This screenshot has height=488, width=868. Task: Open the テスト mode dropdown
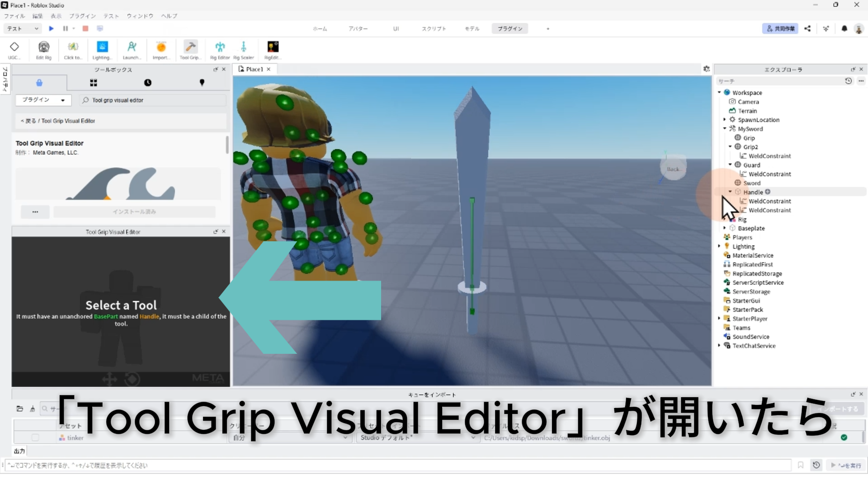pyautogui.click(x=23, y=28)
